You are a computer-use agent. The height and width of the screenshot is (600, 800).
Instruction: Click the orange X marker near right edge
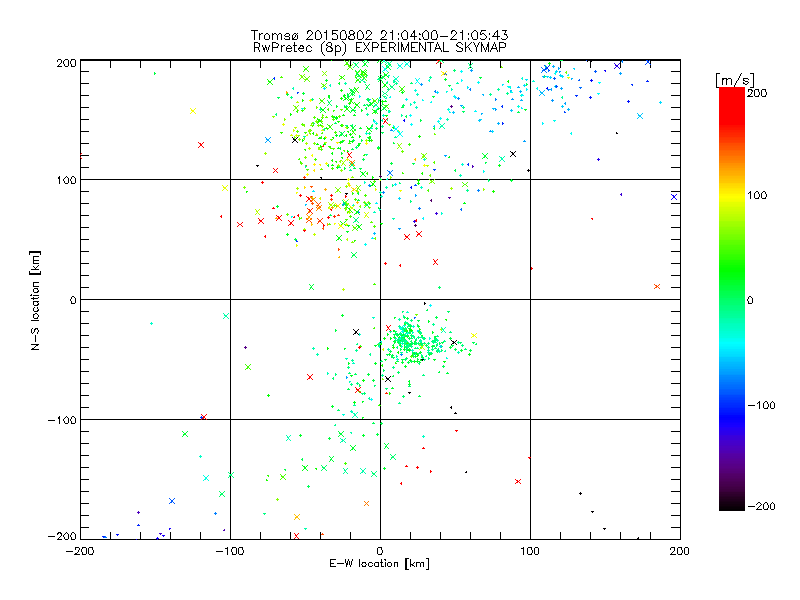657,287
